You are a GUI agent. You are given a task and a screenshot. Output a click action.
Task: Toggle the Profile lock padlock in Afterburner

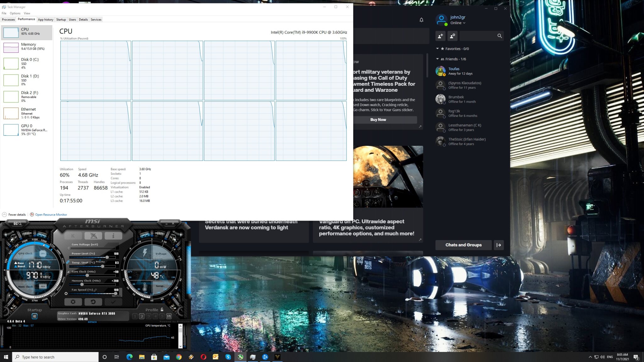pos(162,310)
